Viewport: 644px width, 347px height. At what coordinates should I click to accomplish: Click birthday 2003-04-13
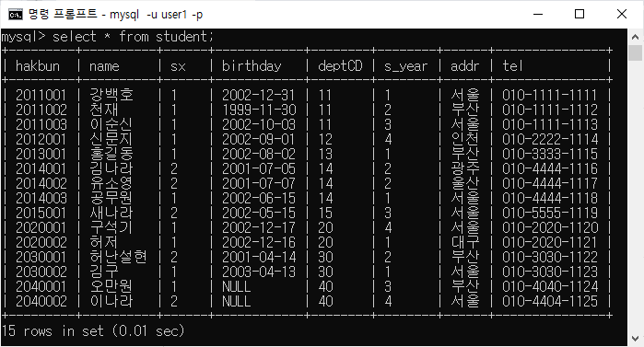coord(258,272)
